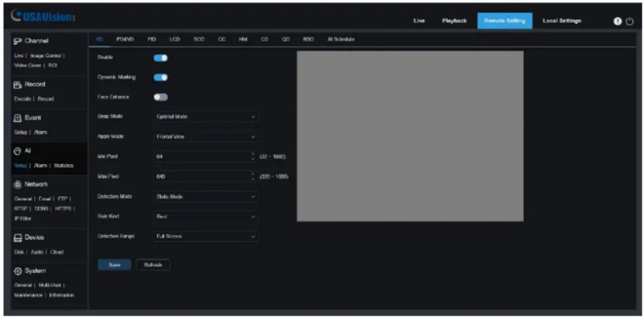This screenshot has width=644, height=318.
Task: Open the Network section in sidebar
Action: point(32,184)
